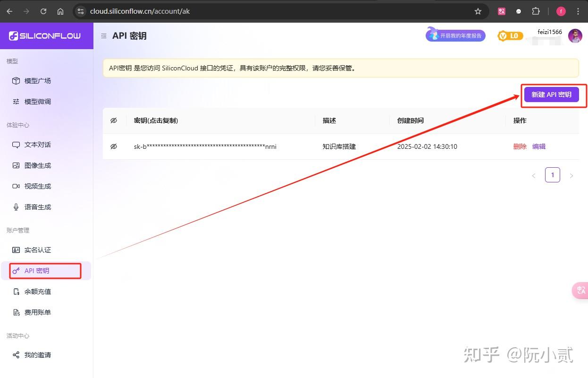Click the 描述 column header

(329, 120)
